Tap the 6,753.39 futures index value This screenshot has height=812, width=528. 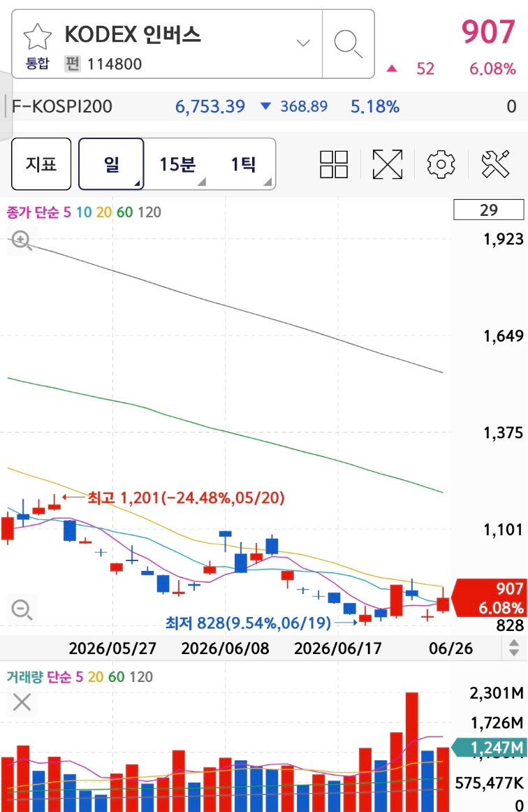210,106
